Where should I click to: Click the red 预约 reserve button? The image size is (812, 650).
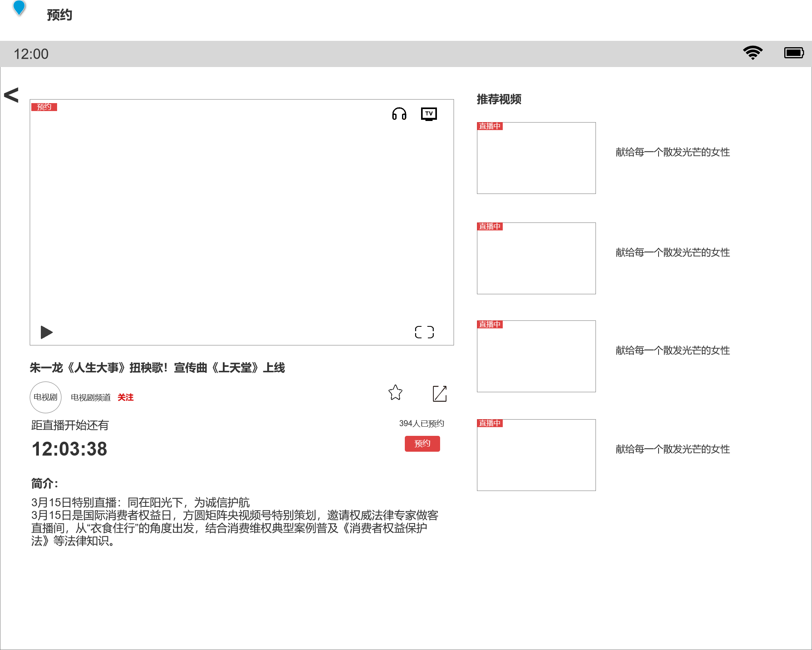(422, 443)
